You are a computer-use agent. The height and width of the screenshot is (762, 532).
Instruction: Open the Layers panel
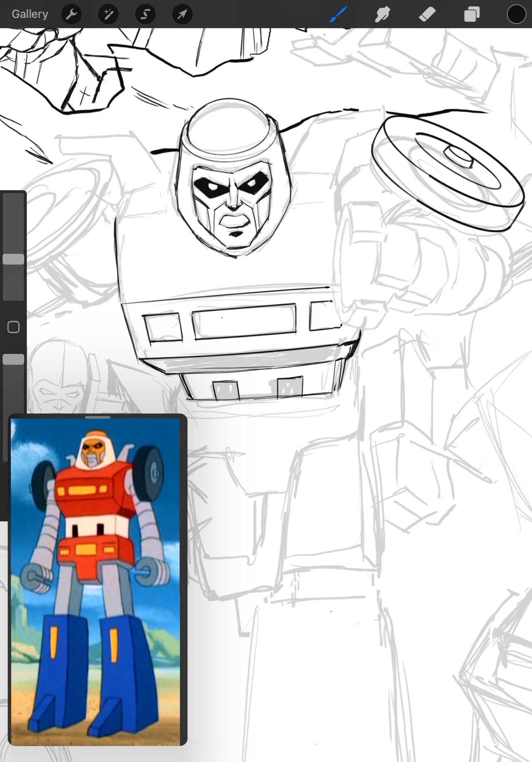coord(471,14)
